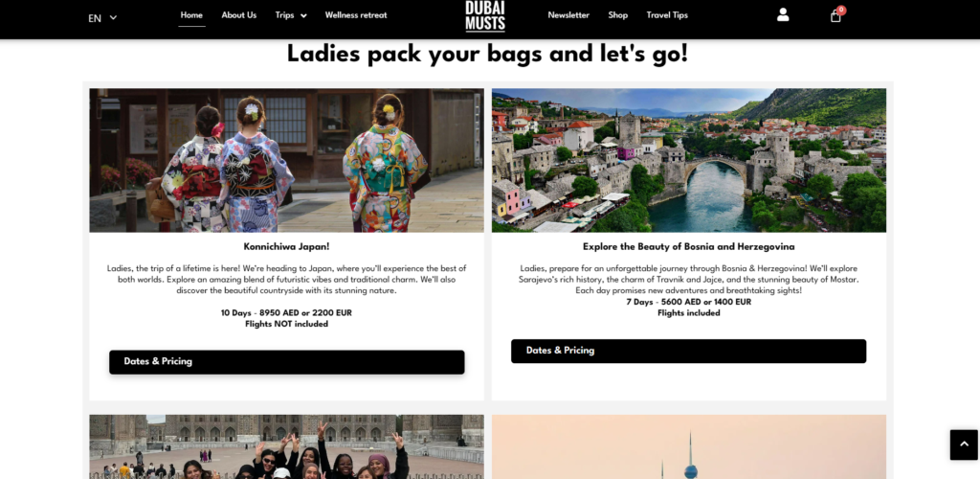Click the Konnichiwa Japan! trip title
The image size is (980, 479).
coord(286,247)
